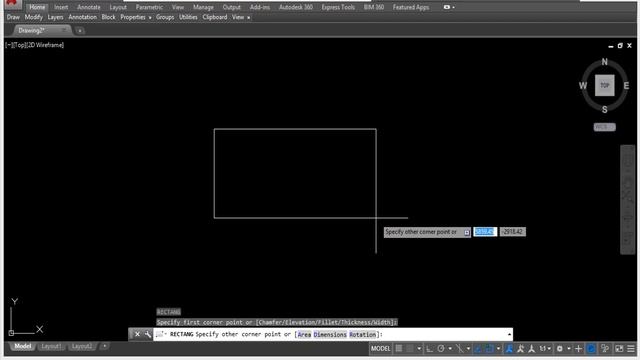Open WCS coordinate system dropdown
The image size is (640, 360).
(x=604, y=127)
